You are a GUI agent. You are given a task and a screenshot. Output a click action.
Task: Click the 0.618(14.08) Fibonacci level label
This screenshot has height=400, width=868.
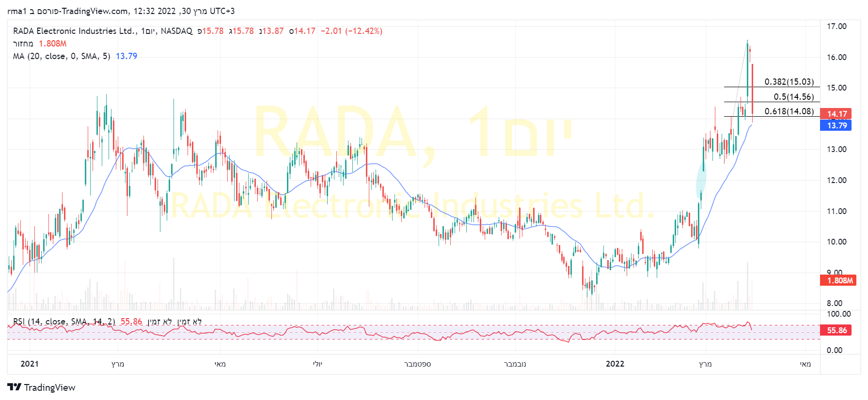(x=789, y=111)
